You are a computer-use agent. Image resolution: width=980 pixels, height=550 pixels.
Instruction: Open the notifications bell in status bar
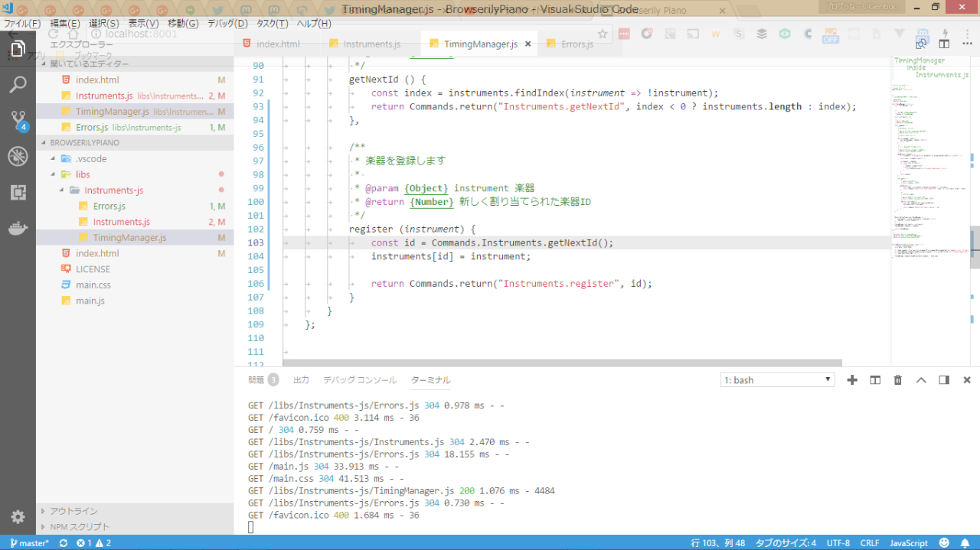pos(965,543)
